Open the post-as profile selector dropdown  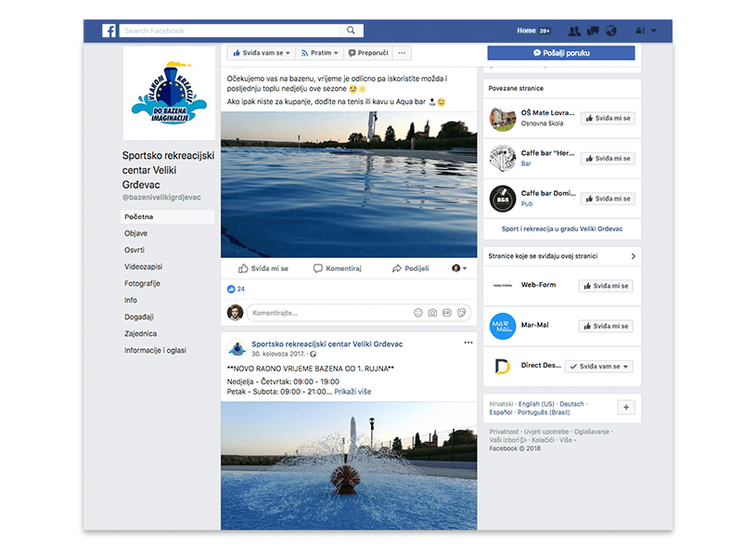click(x=459, y=268)
